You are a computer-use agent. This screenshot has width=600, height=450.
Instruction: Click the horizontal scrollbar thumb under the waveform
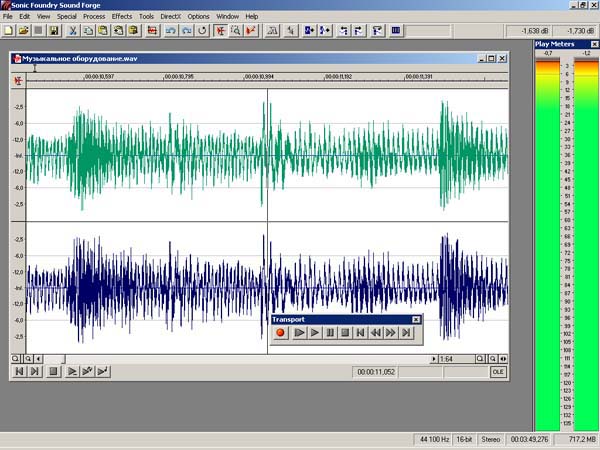54,359
